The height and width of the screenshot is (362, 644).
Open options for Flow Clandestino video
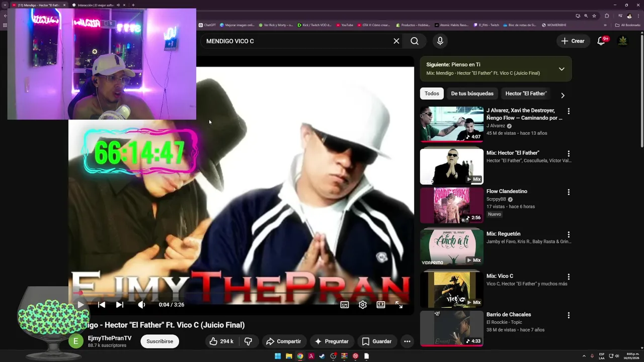click(x=569, y=192)
